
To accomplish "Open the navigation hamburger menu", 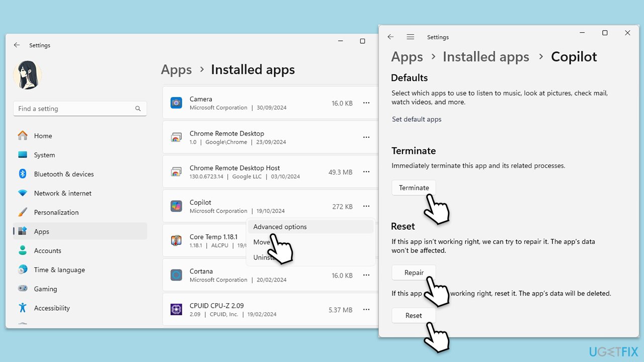I will pos(410,37).
